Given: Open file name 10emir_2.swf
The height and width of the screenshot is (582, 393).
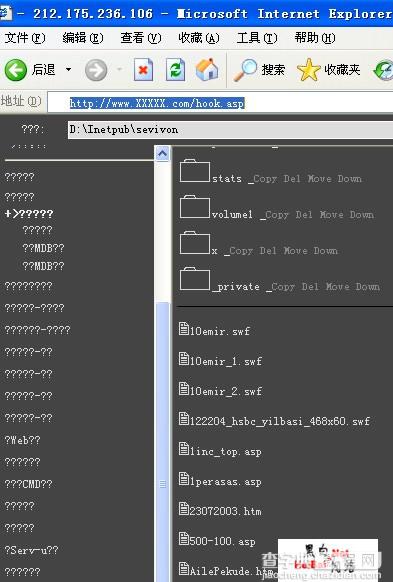Looking at the screenshot, I should [x=226, y=391].
